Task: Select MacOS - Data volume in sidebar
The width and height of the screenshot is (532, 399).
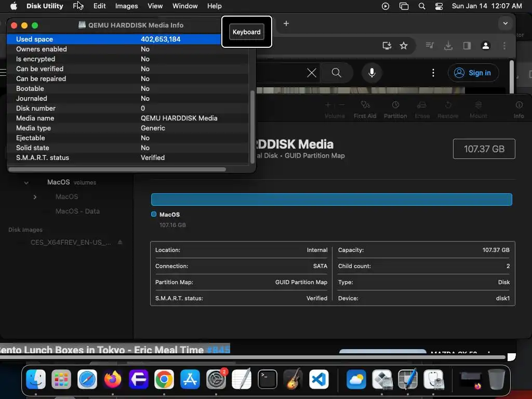Action: tap(77, 211)
